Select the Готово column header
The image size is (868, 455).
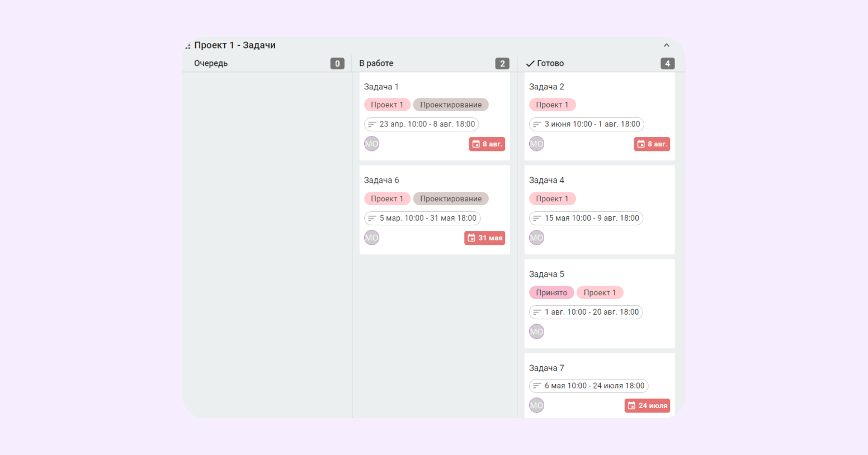click(x=550, y=63)
